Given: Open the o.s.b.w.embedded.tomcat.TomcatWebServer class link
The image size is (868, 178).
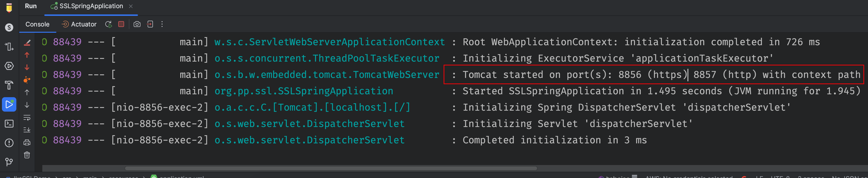Looking at the screenshot, I should (327, 75).
